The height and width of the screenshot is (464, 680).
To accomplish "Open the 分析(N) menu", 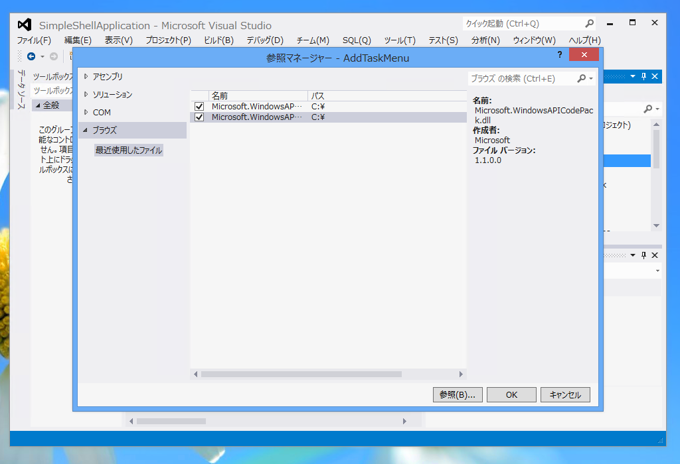I will coord(485,40).
